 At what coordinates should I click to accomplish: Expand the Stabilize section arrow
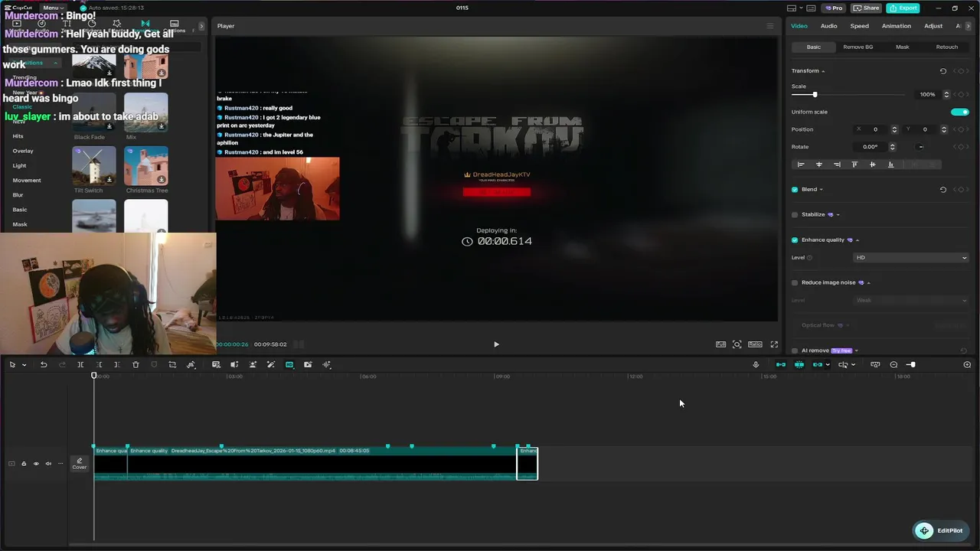838,215
